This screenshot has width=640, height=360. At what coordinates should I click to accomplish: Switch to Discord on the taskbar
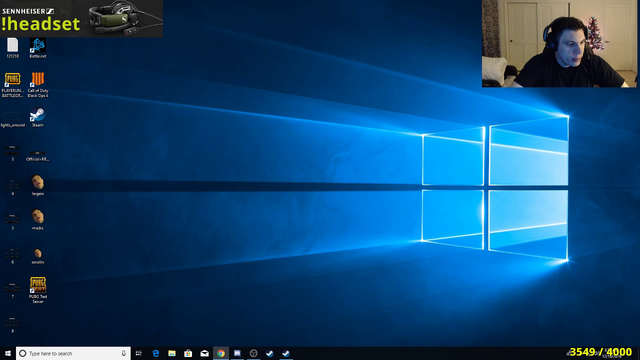click(x=237, y=353)
